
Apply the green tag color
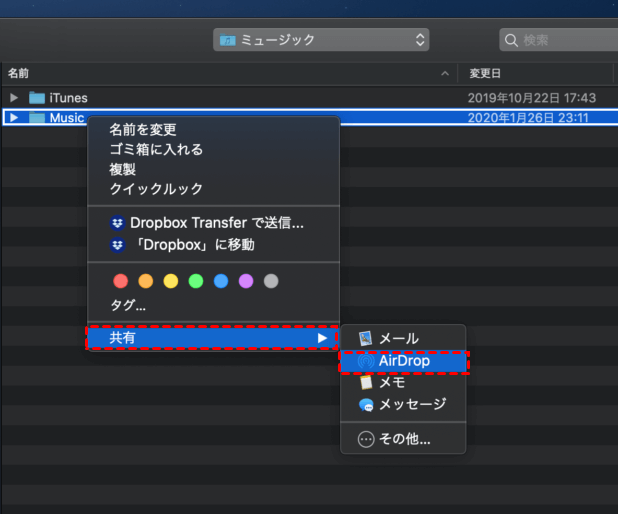point(196,281)
